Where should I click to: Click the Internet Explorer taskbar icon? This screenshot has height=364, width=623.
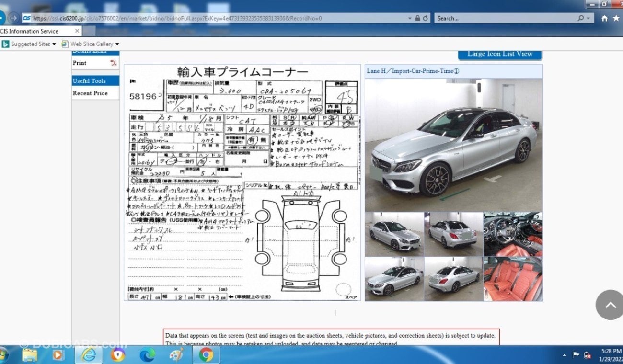pyautogui.click(x=89, y=355)
